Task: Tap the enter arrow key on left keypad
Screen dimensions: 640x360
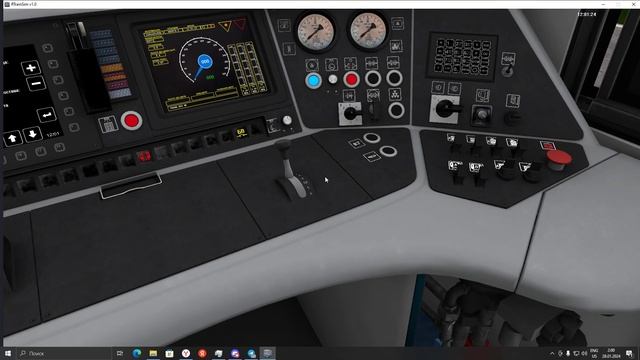Action: (46, 115)
